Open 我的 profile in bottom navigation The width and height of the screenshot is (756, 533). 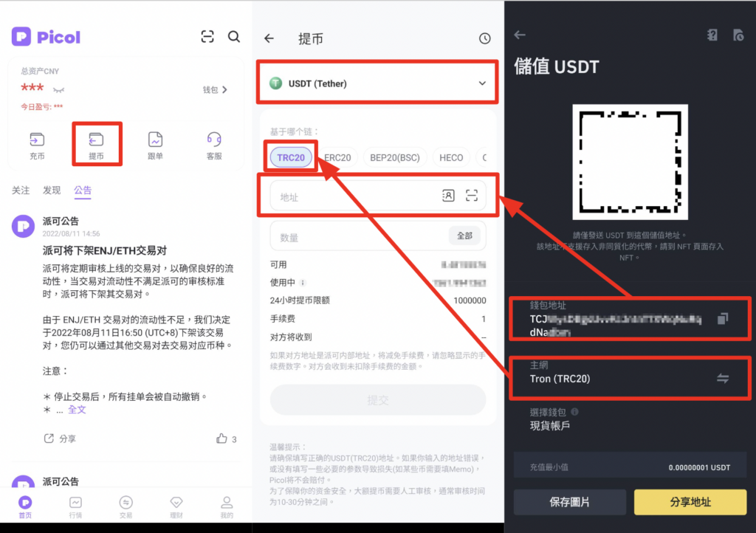coord(227,507)
